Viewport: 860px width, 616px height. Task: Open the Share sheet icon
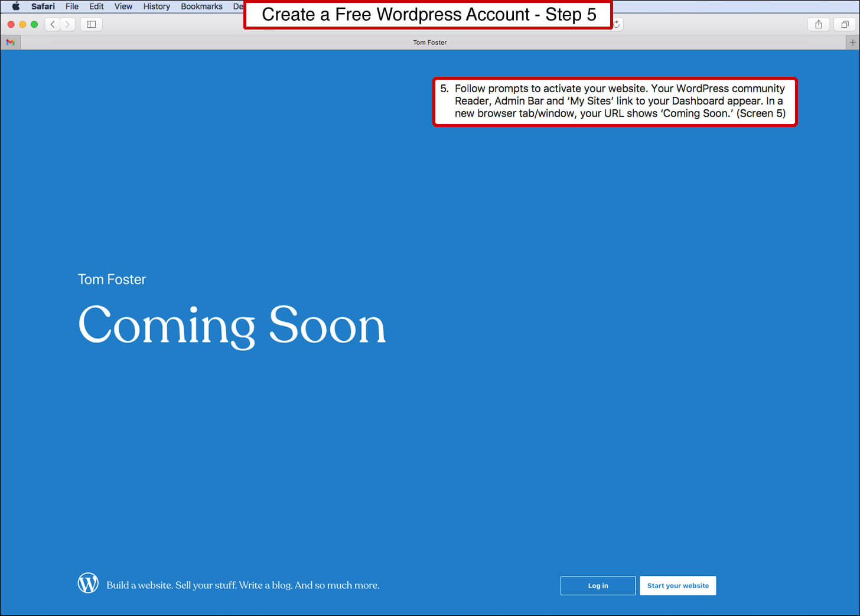(818, 24)
